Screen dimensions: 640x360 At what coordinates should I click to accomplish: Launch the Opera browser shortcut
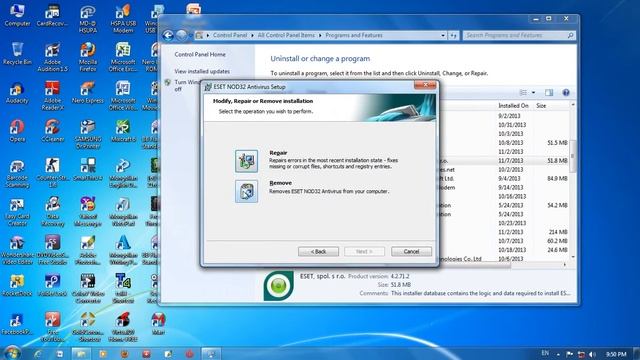tap(17, 131)
